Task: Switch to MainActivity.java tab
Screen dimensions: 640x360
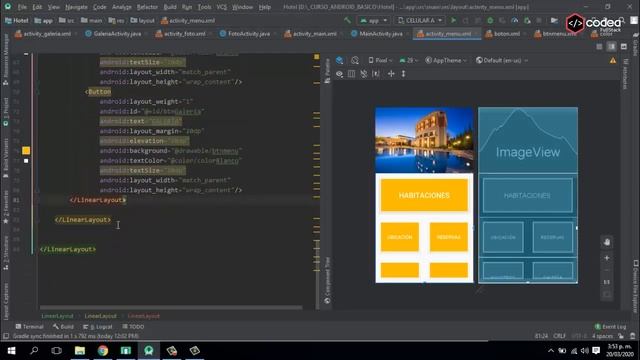Action: tap(378, 34)
